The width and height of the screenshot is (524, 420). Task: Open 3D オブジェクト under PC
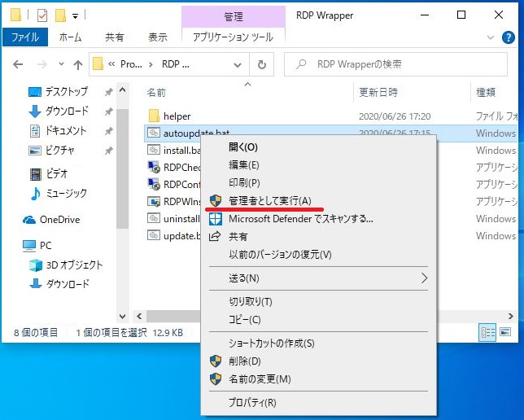[x=66, y=265]
